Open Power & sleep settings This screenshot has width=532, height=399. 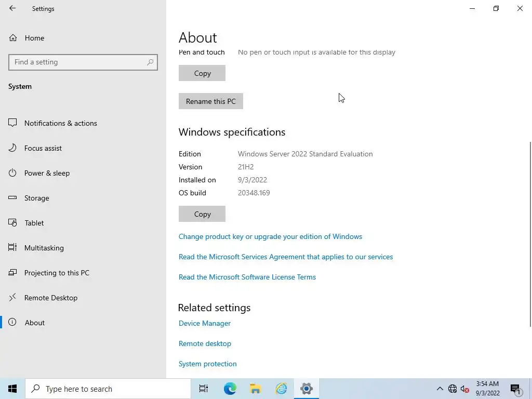47,173
